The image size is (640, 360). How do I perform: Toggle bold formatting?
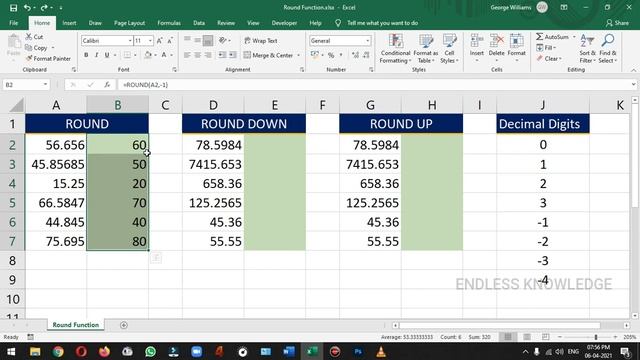click(86, 55)
